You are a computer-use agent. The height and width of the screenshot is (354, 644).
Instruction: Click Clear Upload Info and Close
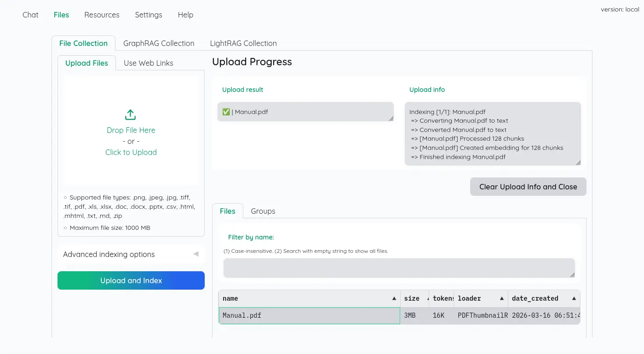(528, 187)
